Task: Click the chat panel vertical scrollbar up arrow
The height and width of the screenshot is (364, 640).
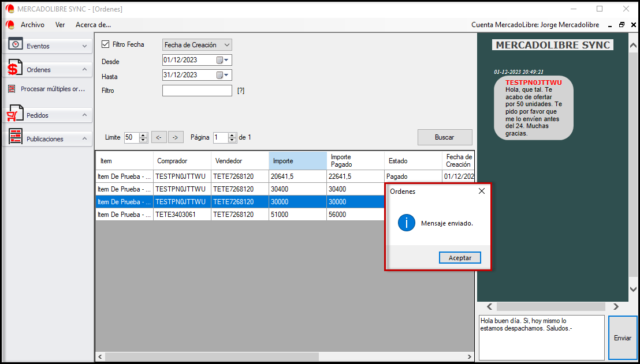Action: point(633,45)
